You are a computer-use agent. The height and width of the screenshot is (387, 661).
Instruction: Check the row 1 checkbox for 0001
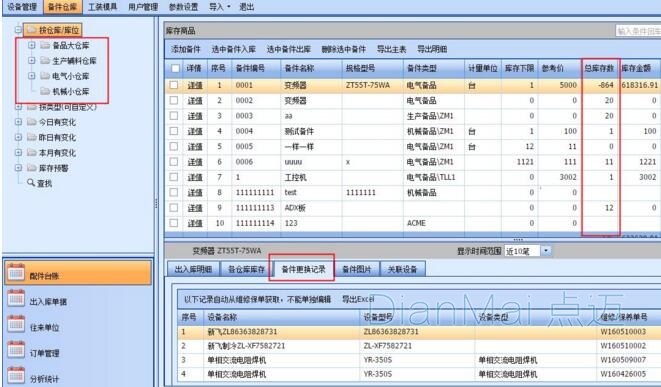[174, 85]
